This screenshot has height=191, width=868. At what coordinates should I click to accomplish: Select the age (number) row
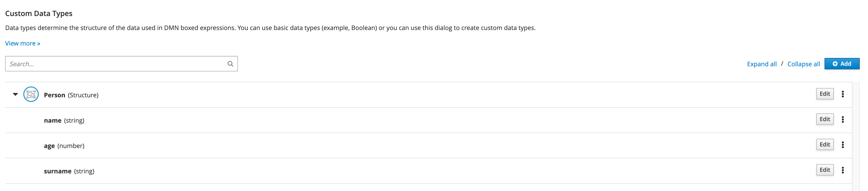[x=64, y=146]
